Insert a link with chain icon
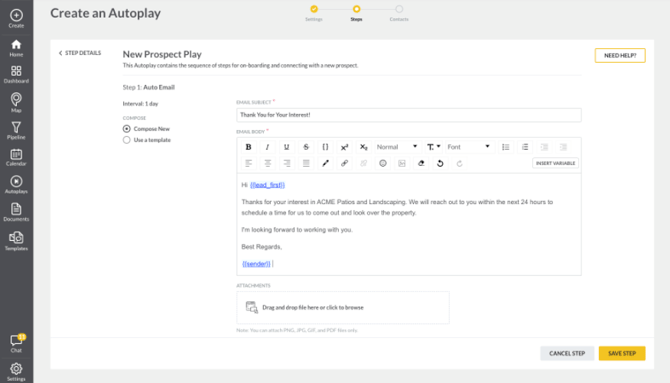The width and height of the screenshot is (670, 383). [x=344, y=163]
